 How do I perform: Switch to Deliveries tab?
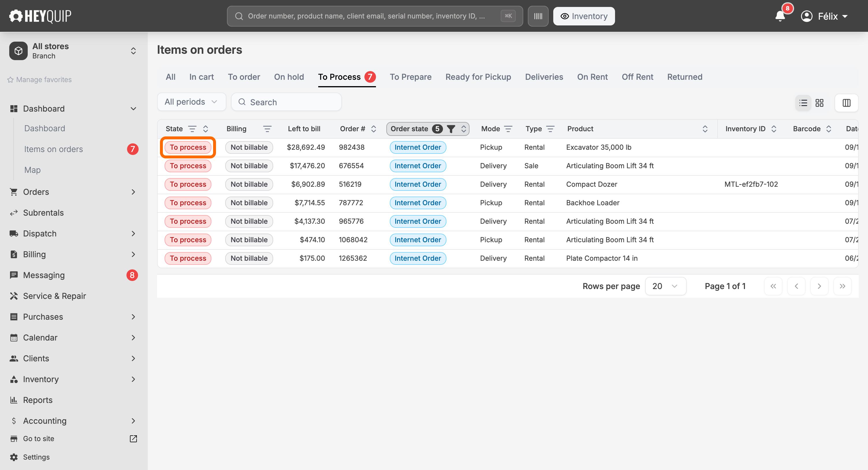coord(544,77)
